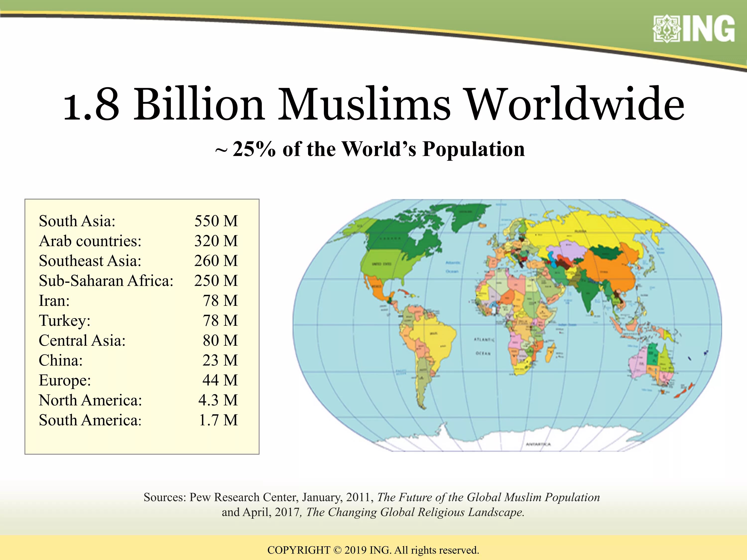Click the 'ATLANTIC OCEAN' label on the map
747x560 pixels.
484,347
